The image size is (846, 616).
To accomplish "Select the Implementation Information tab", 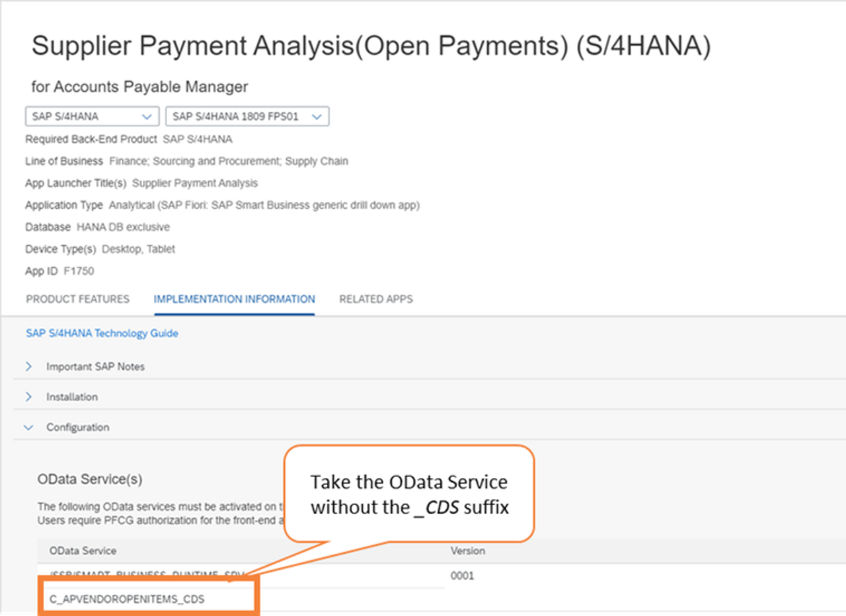I will [x=235, y=299].
